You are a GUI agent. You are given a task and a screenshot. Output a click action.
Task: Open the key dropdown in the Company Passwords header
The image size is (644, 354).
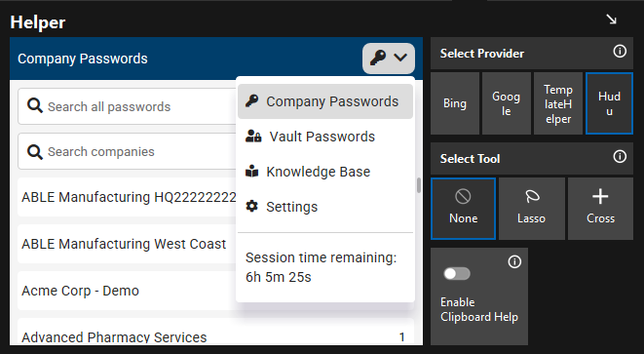coord(389,58)
